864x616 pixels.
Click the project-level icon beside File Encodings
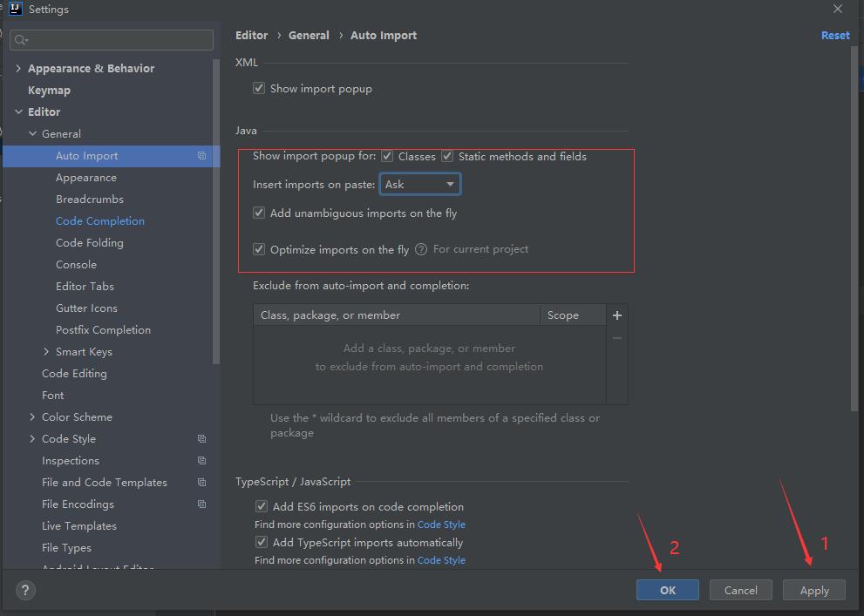point(201,504)
